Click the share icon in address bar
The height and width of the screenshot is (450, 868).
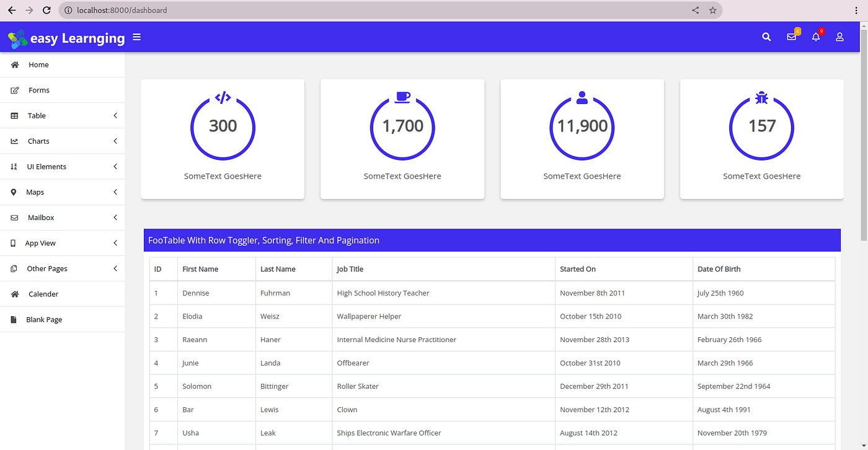pyautogui.click(x=695, y=11)
